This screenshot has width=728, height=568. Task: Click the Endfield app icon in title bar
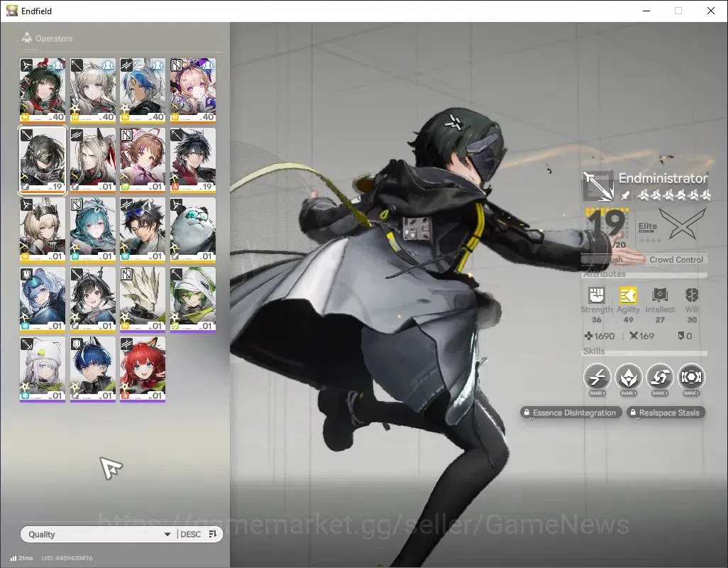(11, 10)
